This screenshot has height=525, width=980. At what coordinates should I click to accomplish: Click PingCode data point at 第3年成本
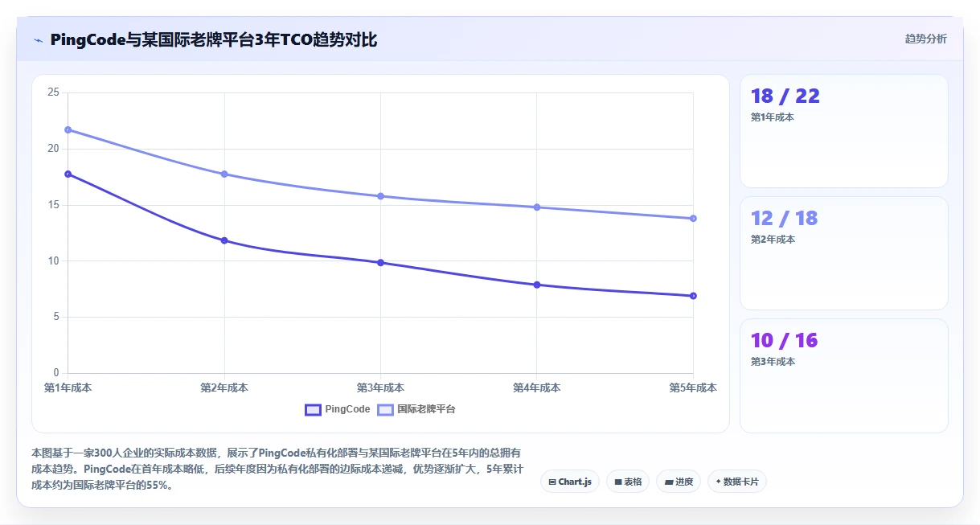(380, 262)
